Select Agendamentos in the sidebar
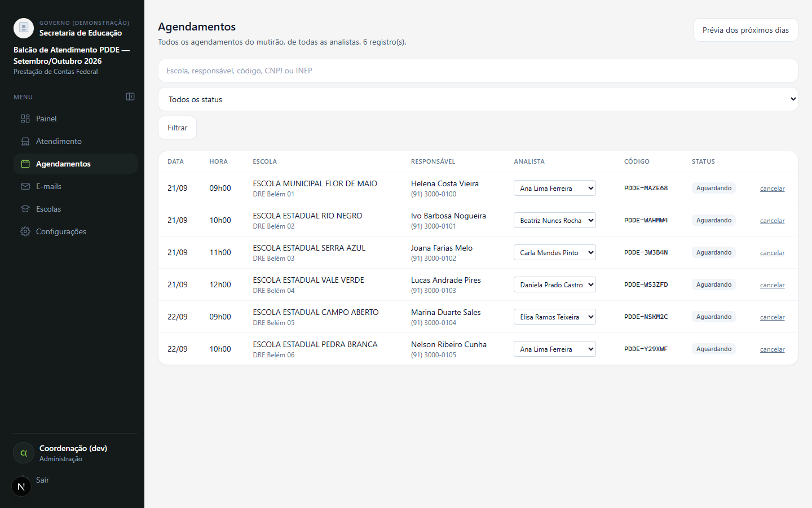This screenshot has height=508, width=812. click(x=76, y=164)
